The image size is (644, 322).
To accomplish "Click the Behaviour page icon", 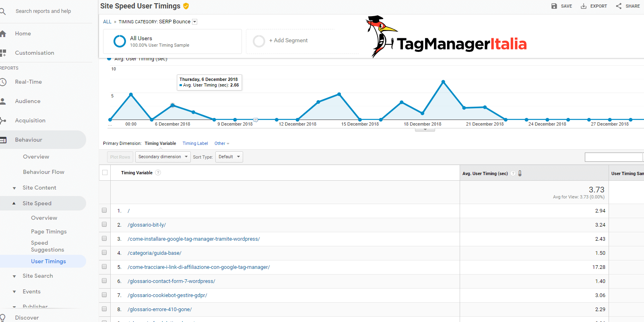I will pyautogui.click(x=3, y=140).
